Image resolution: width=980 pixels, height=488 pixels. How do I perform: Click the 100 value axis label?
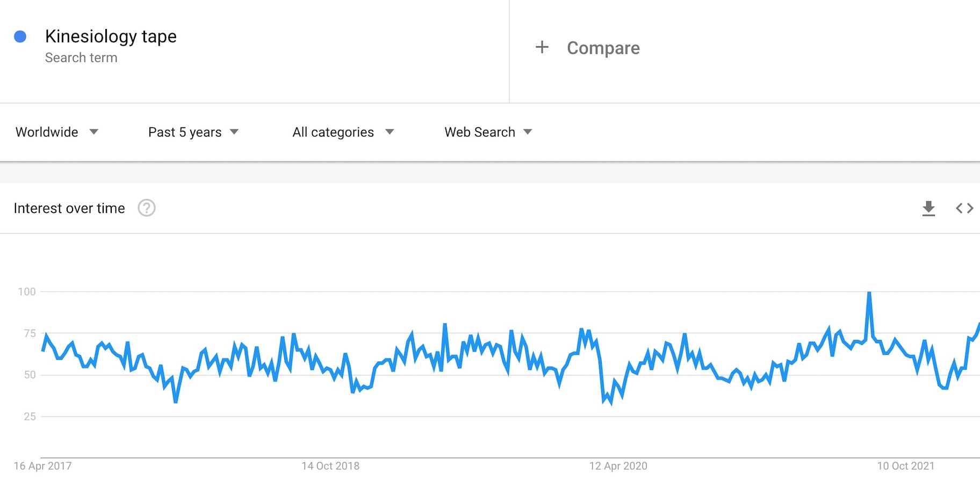point(27,292)
